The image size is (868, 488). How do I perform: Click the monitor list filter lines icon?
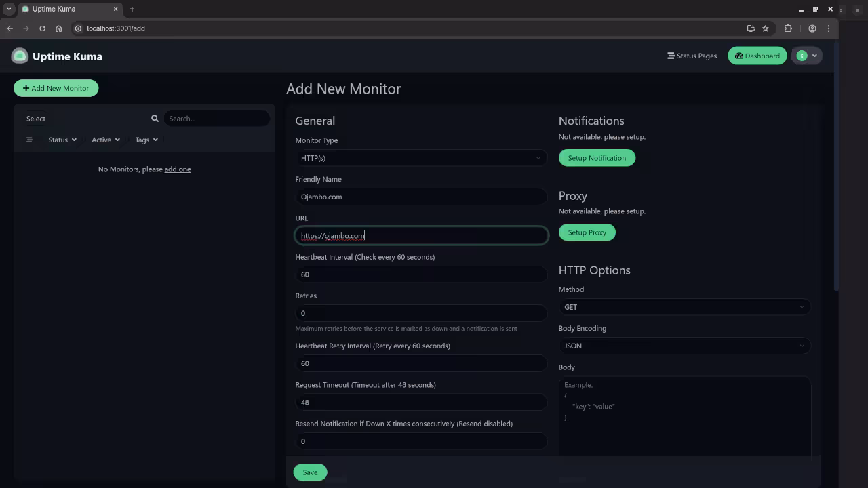click(x=29, y=140)
